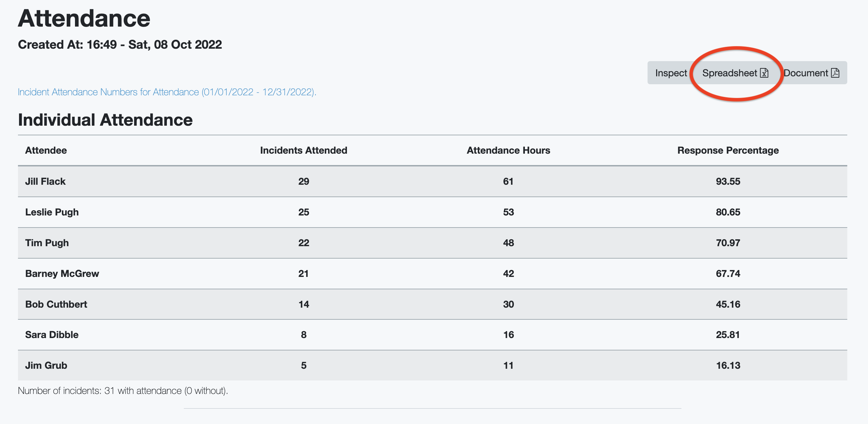Image resolution: width=868 pixels, height=424 pixels.
Task: Click on Tim Pugh's name
Action: point(47,243)
